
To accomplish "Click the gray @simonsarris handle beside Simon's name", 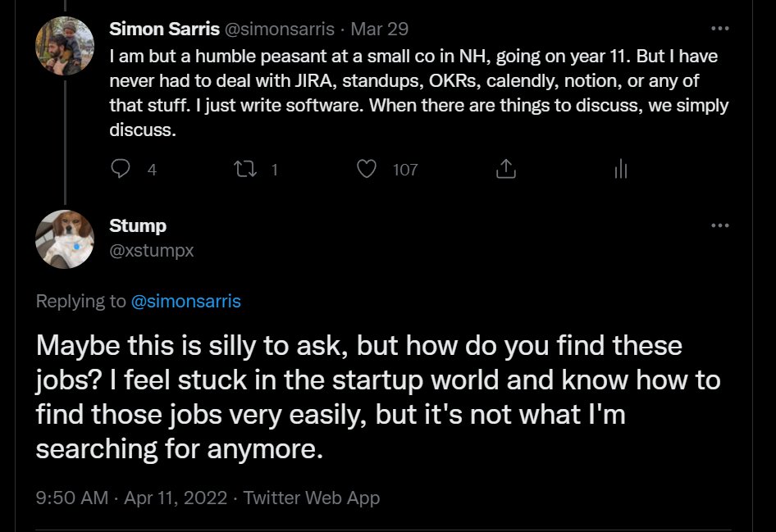I will pos(279,29).
